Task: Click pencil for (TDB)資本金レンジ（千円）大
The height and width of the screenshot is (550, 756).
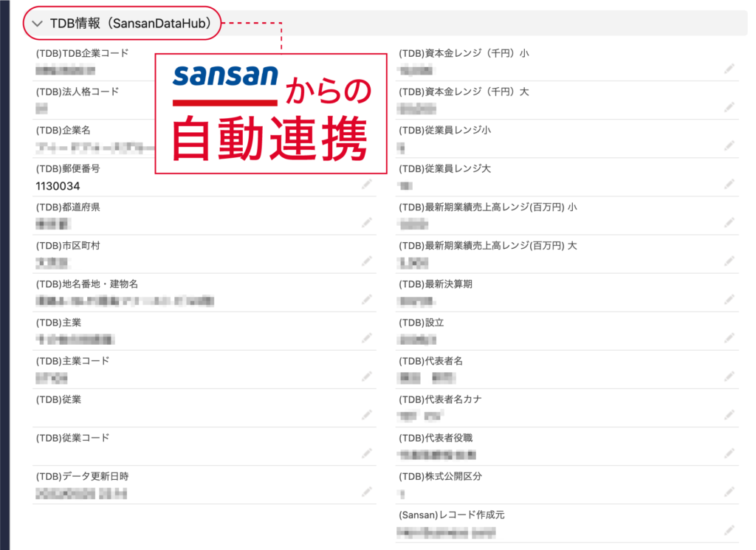Action: pyautogui.click(x=729, y=107)
